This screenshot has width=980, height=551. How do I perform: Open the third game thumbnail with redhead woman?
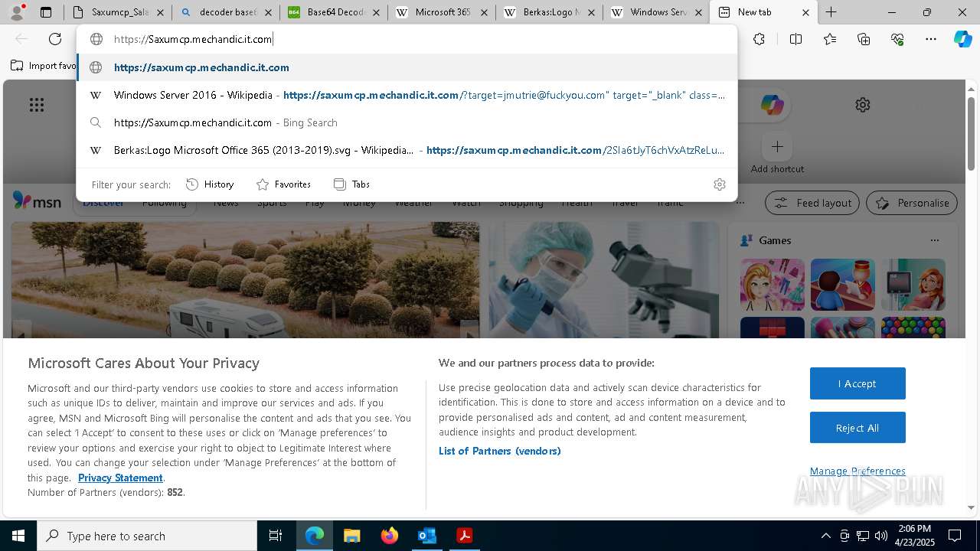pyautogui.click(x=913, y=285)
